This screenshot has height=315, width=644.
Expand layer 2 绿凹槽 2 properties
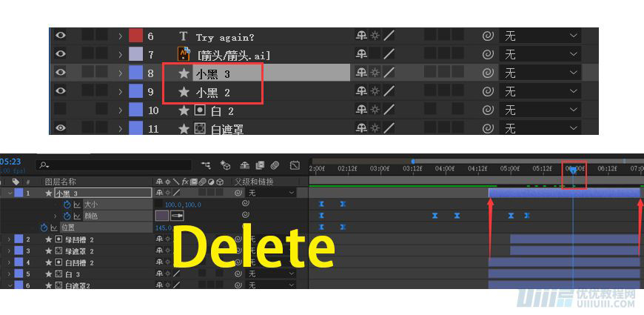click(9, 239)
